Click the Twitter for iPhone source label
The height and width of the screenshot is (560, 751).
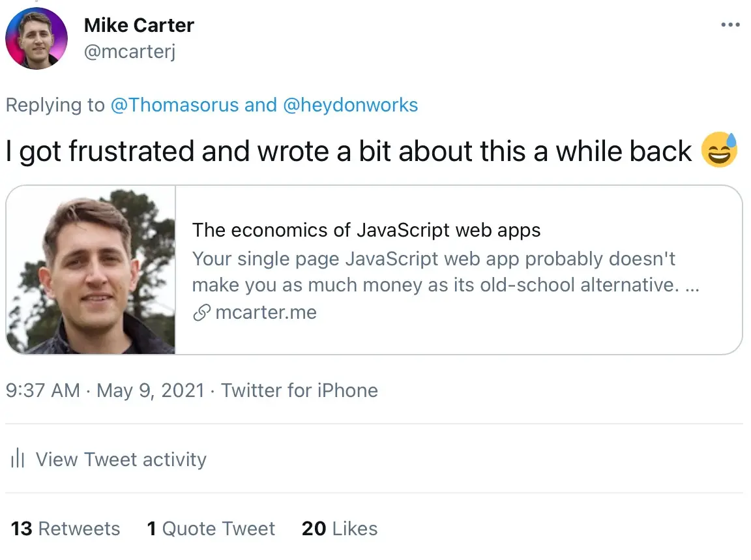299,390
